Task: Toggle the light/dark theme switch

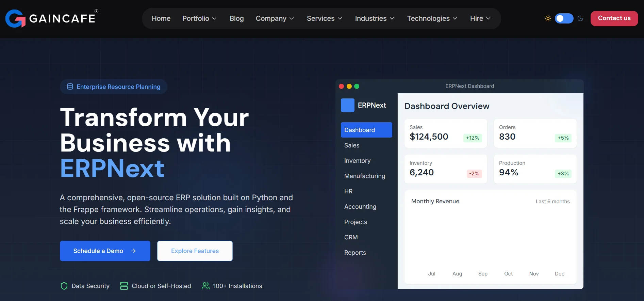Action: click(564, 18)
